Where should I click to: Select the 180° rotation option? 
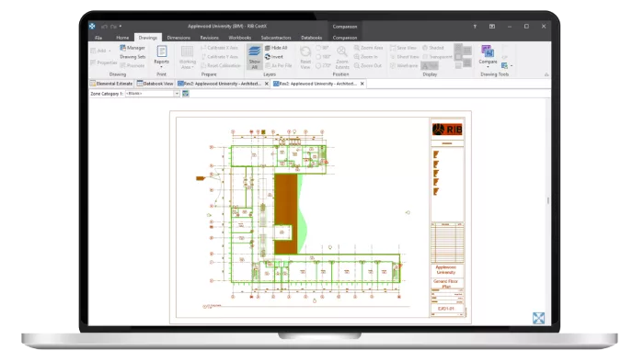[323, 57]
